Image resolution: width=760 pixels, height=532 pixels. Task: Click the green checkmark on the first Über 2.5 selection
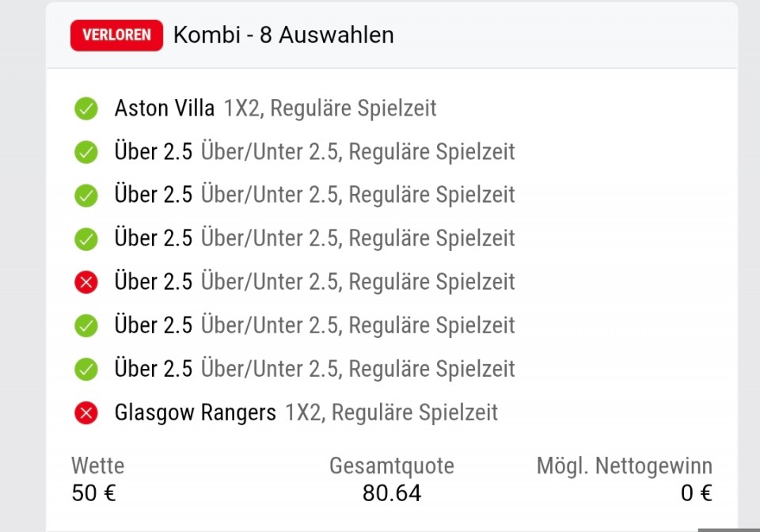point(85,152)
